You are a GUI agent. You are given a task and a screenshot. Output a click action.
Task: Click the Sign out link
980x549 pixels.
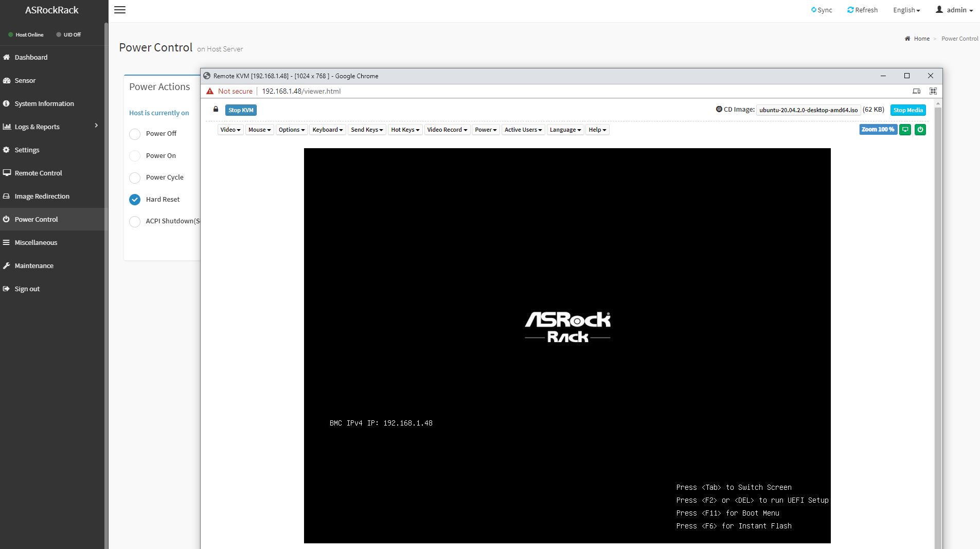pos(27,289)
